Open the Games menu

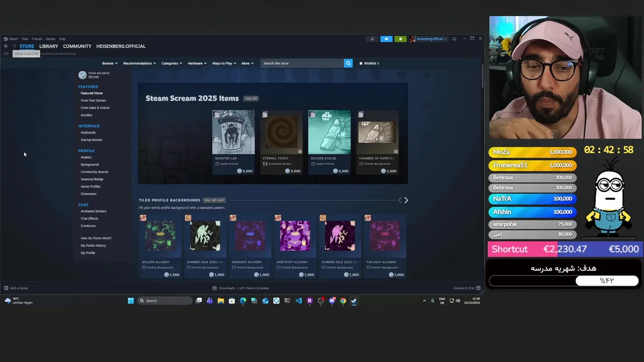(x=50, y=39)
